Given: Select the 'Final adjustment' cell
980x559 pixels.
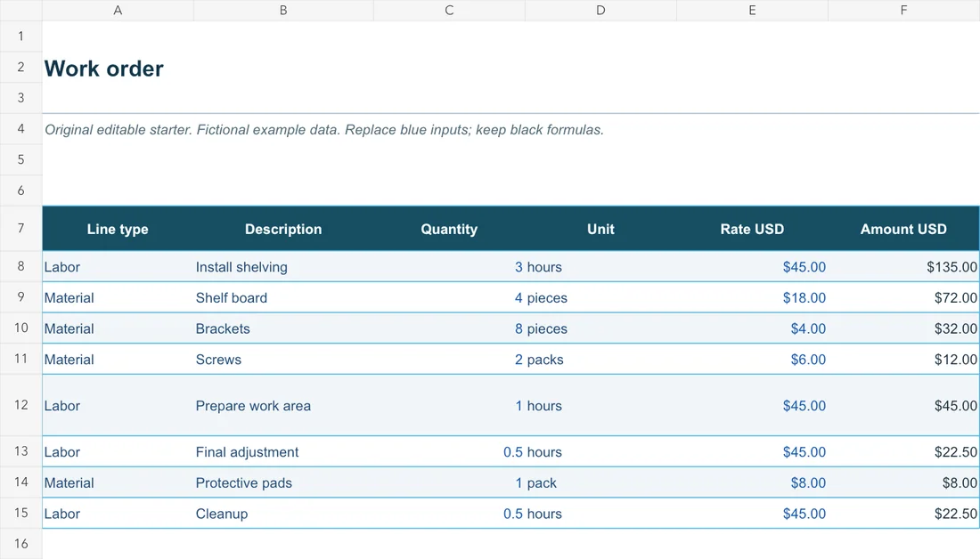Looking at the screenshot, I should (283, 451).
